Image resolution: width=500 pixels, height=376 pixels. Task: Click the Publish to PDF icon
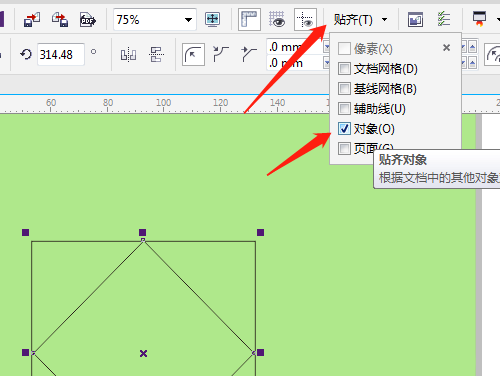coord(88,20)
